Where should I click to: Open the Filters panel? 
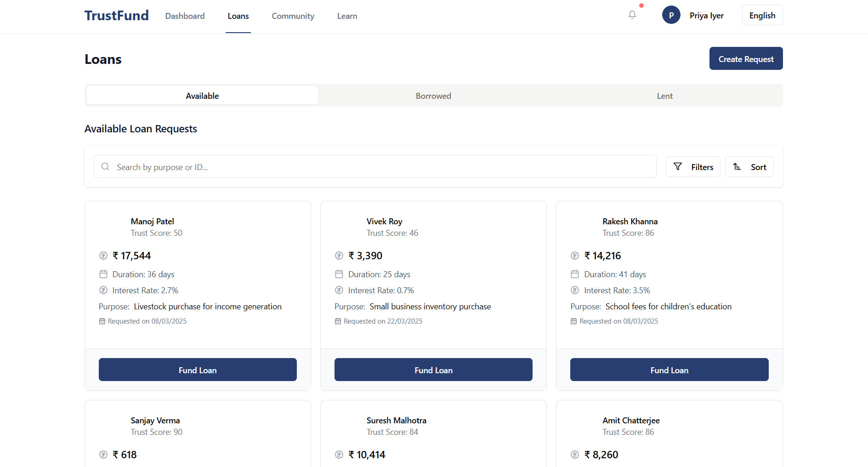click(693, 167)
